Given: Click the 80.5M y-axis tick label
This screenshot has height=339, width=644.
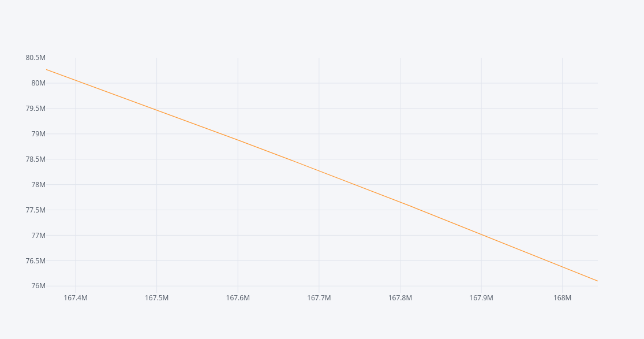Looking at the screenshot, I should click(35, 58).
